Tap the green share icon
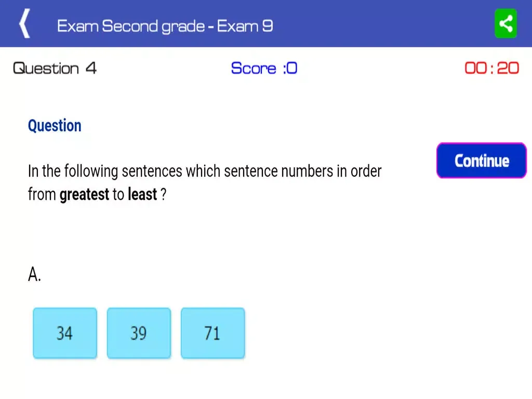The width and height of the screenshot is (532, 399). pyautogui.click(x=506, y=23)
